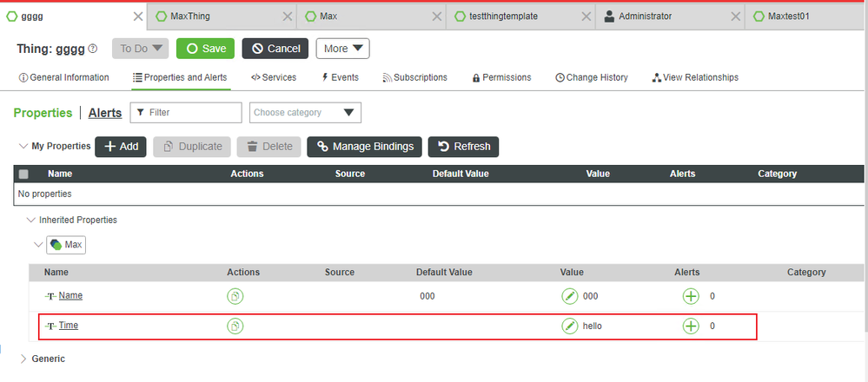This screenshot has width=868, height=382.
Task: Open the Choose category dropdown
Action: point(306,112)
